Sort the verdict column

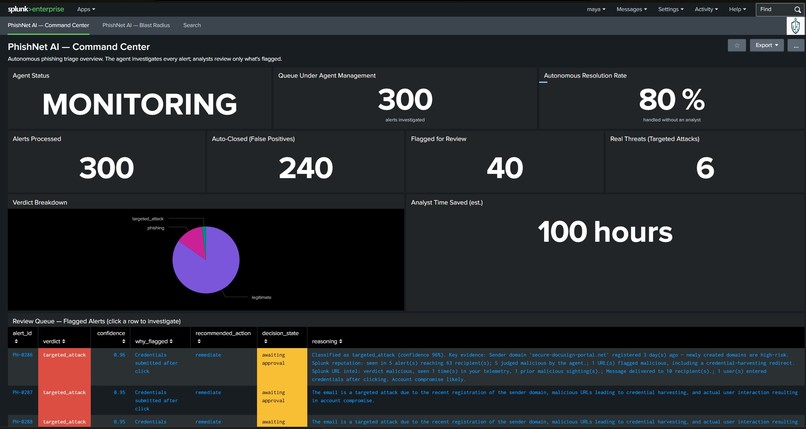pos(64,341)
